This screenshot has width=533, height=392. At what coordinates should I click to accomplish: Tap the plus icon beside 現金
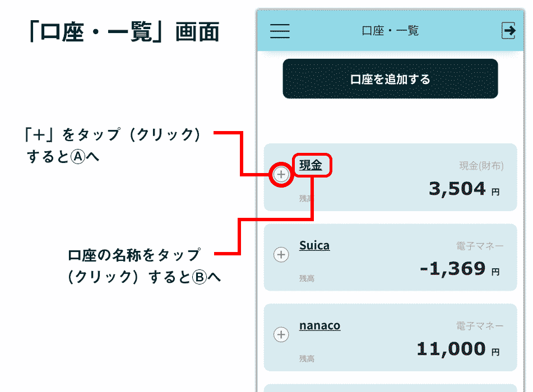pos(281,175)
